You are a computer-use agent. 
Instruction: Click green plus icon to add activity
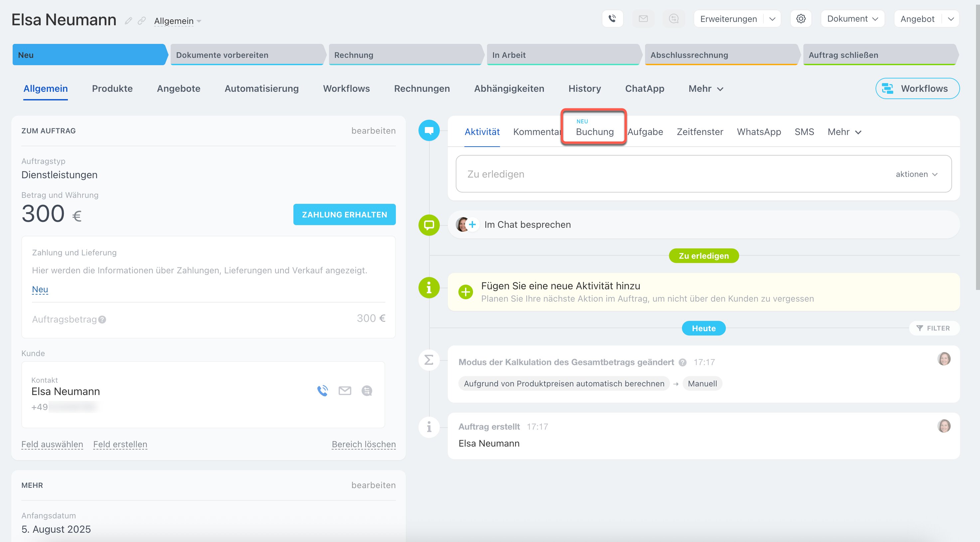click(x=465, y=292)
